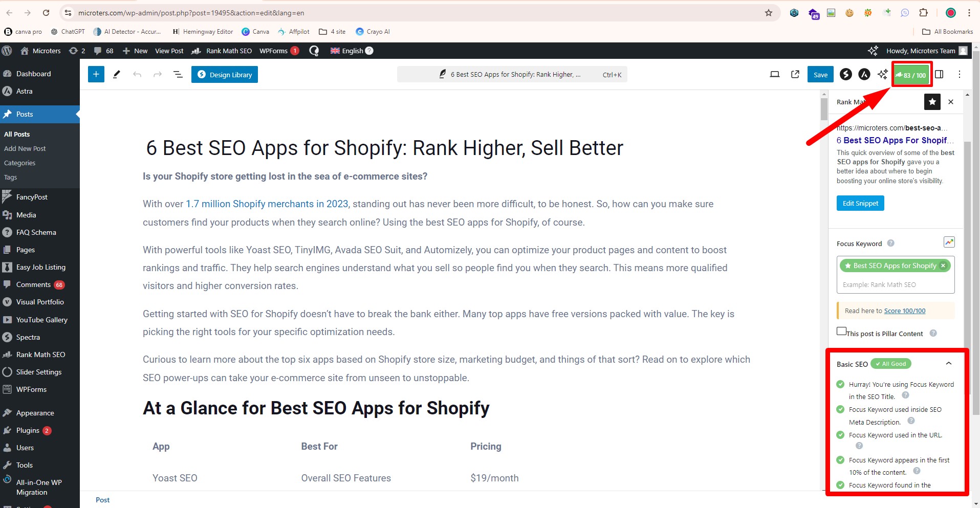Screen dimensions: 980x508
Task: Click New in the admin bar
Action: 135,51
